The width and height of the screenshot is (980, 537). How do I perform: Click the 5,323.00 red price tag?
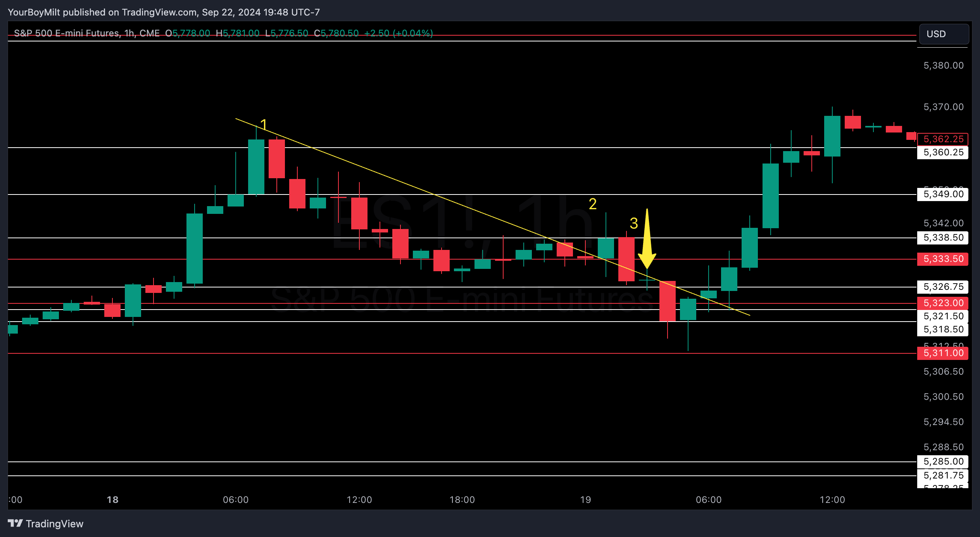pos(943,303)
